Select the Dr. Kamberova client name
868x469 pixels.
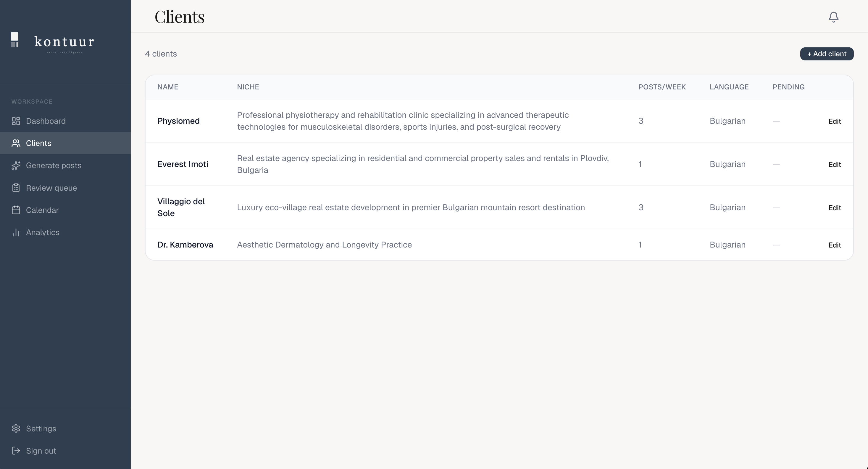coord(185,245)
